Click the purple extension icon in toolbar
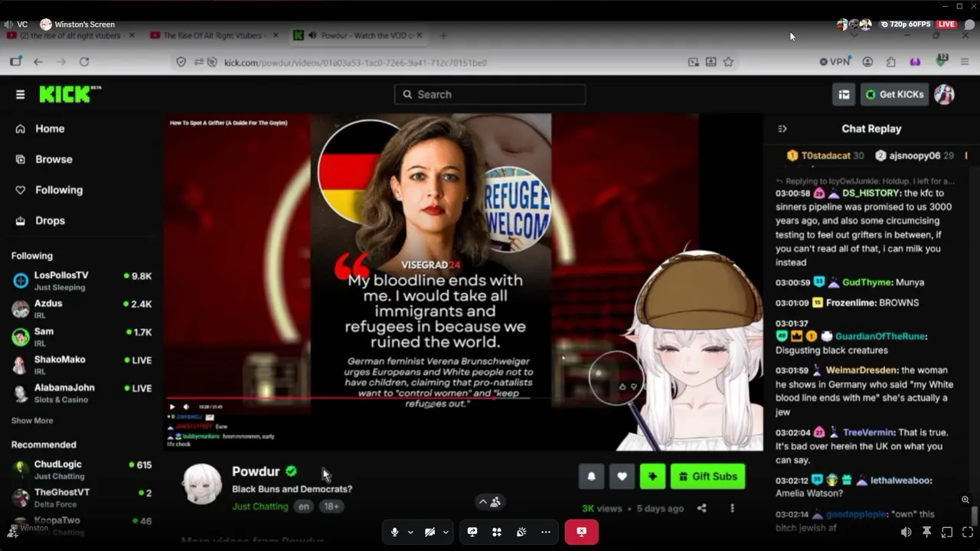Image resolution: width=980 pixels, height=551 pixels. [915, 62]
